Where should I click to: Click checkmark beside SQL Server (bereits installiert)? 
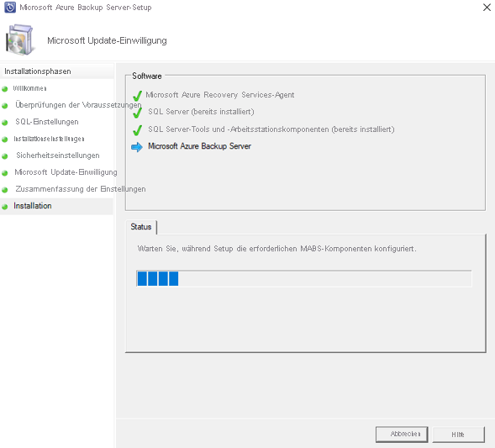coord(137,113)
